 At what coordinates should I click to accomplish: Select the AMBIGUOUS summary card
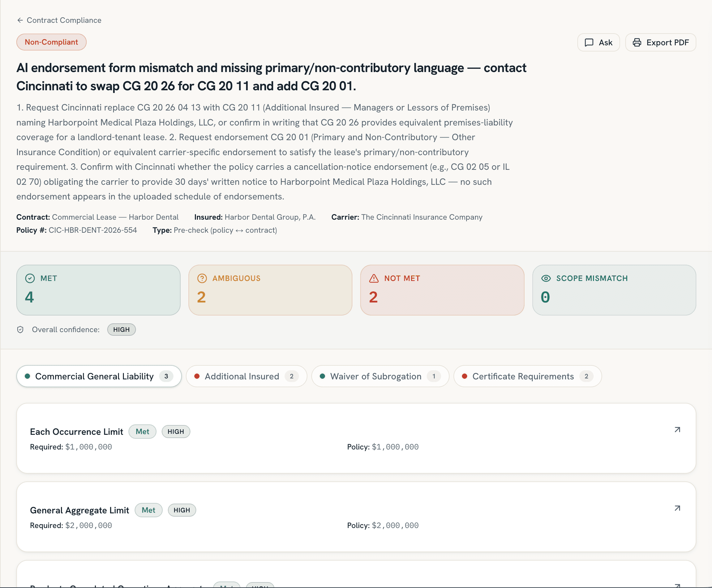click(x=270, y=290)
